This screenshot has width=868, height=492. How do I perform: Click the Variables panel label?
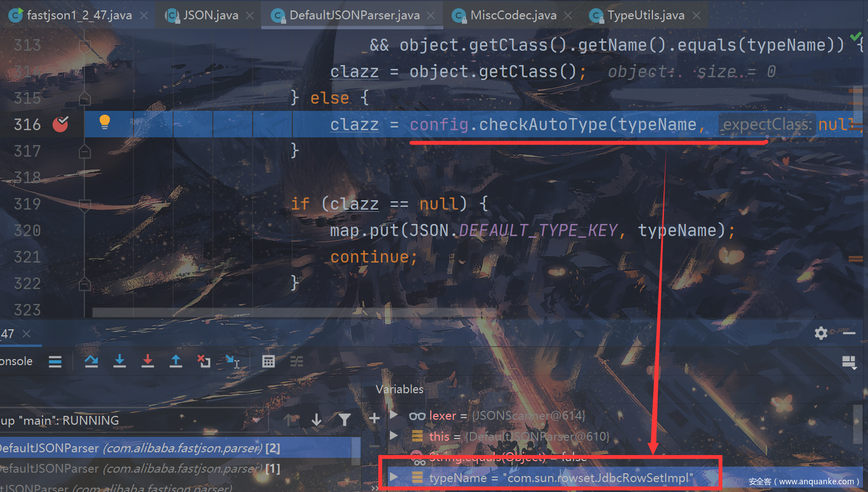click(x=399, y=389)
